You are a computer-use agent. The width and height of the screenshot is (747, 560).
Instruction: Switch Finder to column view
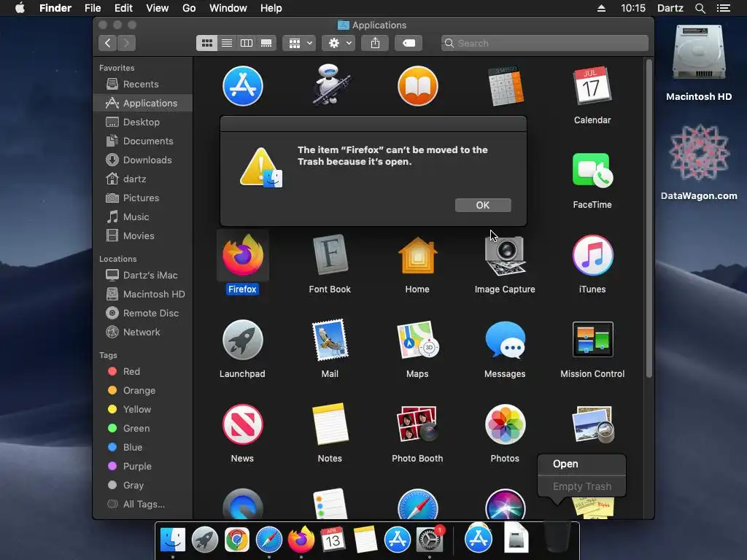click(247, 43)
